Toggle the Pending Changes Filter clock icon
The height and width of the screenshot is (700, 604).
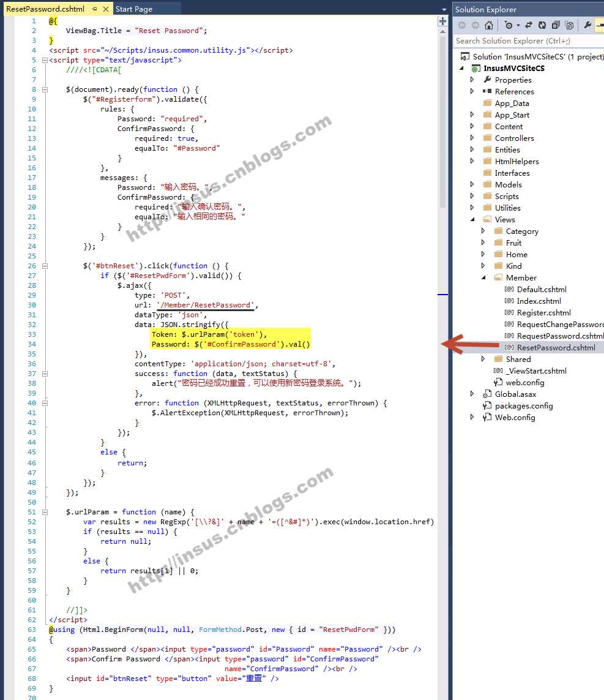tap(509, 26)
